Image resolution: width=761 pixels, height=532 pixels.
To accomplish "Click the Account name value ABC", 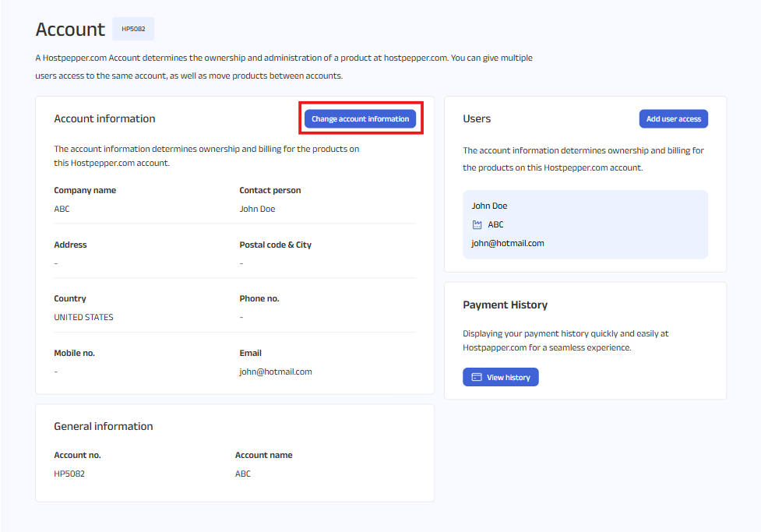I will pyautogui.click(x=243, y=474).
